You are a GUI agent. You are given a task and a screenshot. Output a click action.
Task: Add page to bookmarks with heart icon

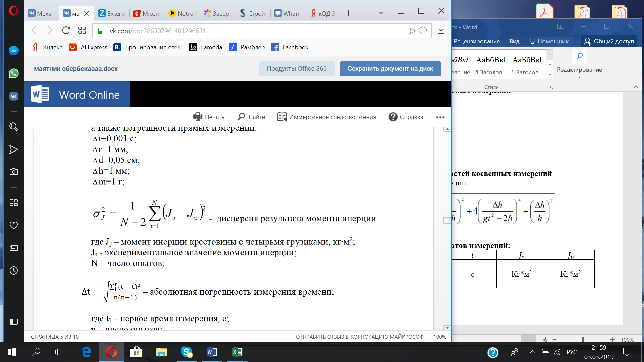[x=423, y=31]
